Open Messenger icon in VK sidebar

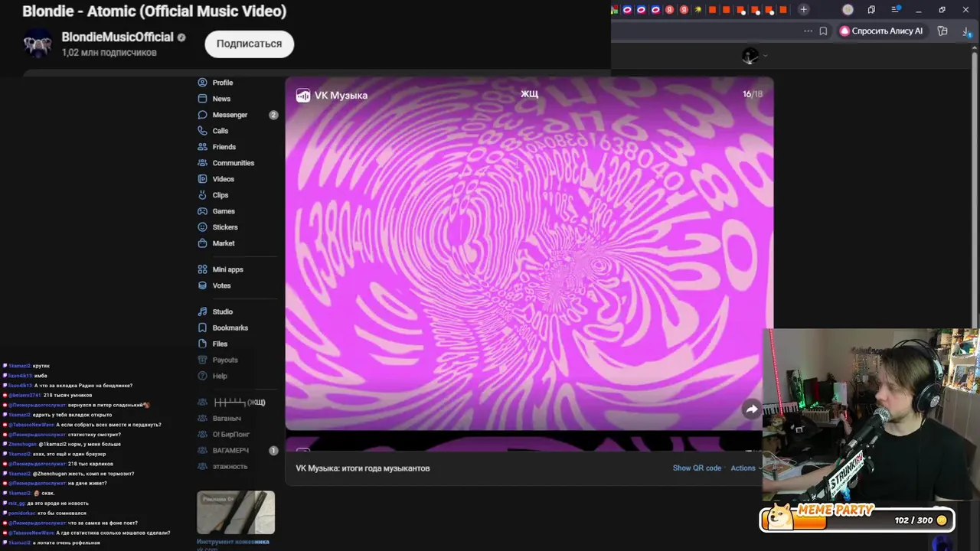[x=202, y=115]
